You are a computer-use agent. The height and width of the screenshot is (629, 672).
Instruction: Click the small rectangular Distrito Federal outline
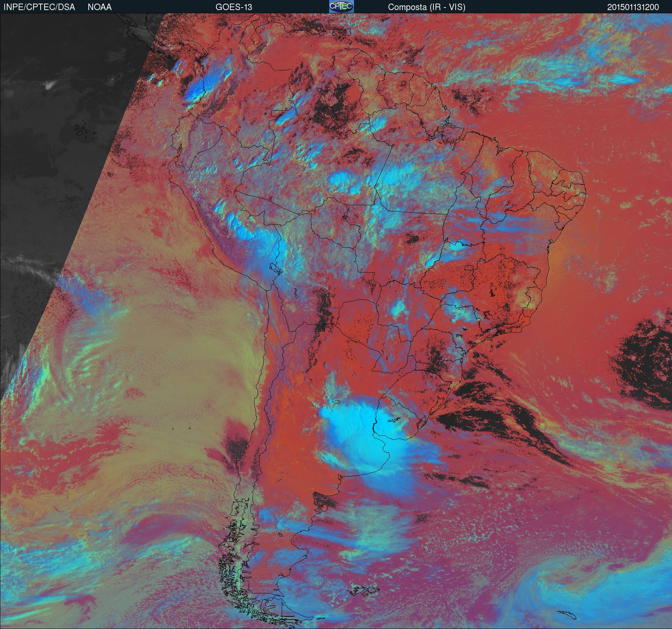click(469, 267)
